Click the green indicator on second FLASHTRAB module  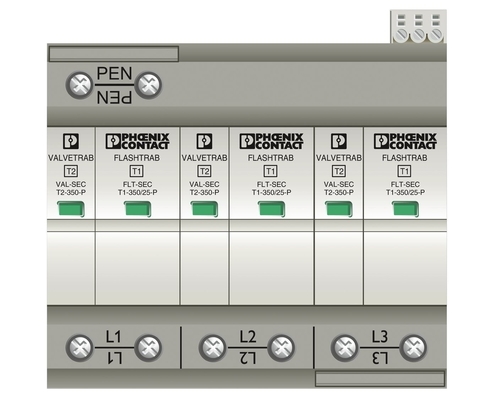tap(272, 209)
